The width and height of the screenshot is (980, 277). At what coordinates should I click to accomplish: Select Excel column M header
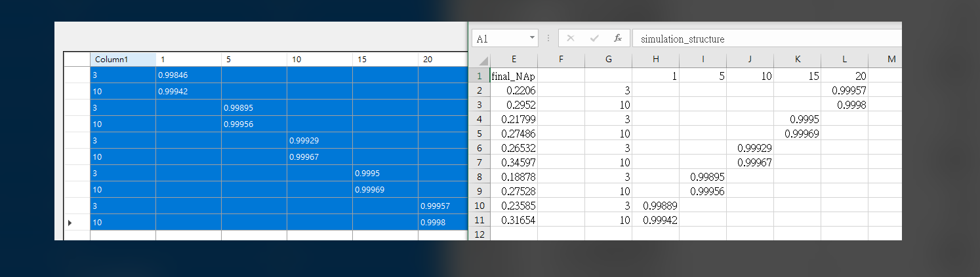tap(885, 60)
